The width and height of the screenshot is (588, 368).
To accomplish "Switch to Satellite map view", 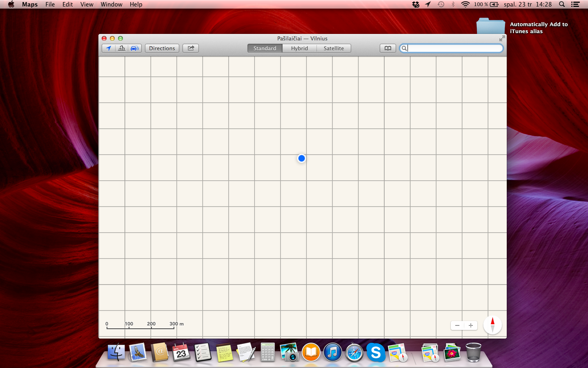I will point(334,48).
